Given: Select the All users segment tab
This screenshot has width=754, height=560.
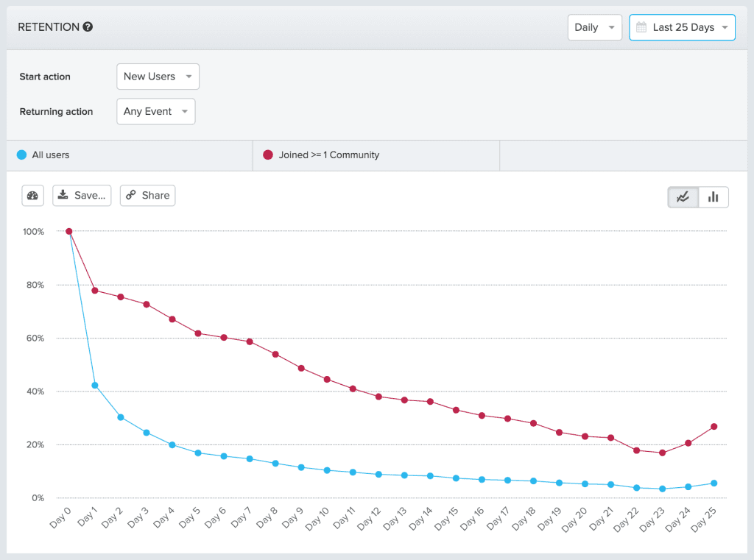Looking at the screenshot, I should pyautogui.click(x=129, y=155).
